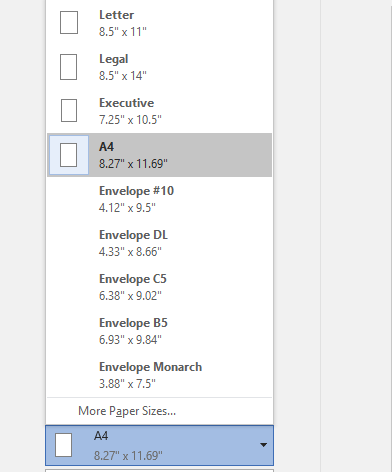Choose the Legal 8.5" x 14" paper size
The image size is (392, 472).
click(159, 67)
